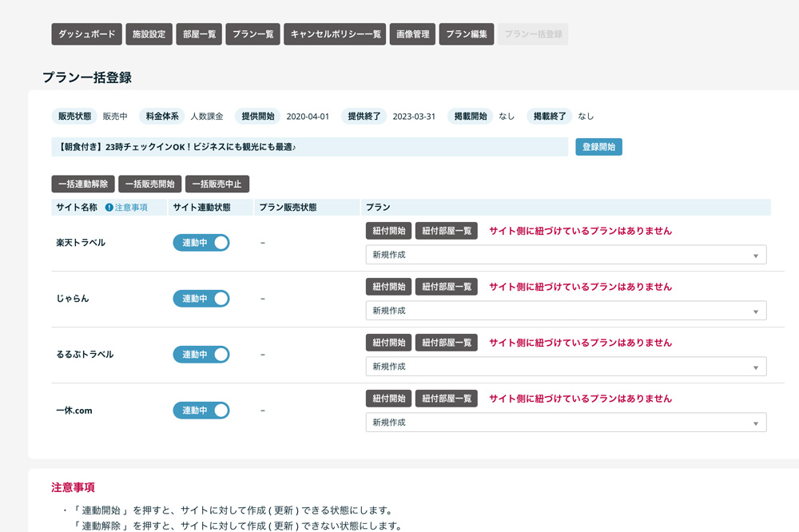Expand 新規作成 dropdown for 一休.com
The width and height of the screenshot is (799, 532).
[565, 423]
